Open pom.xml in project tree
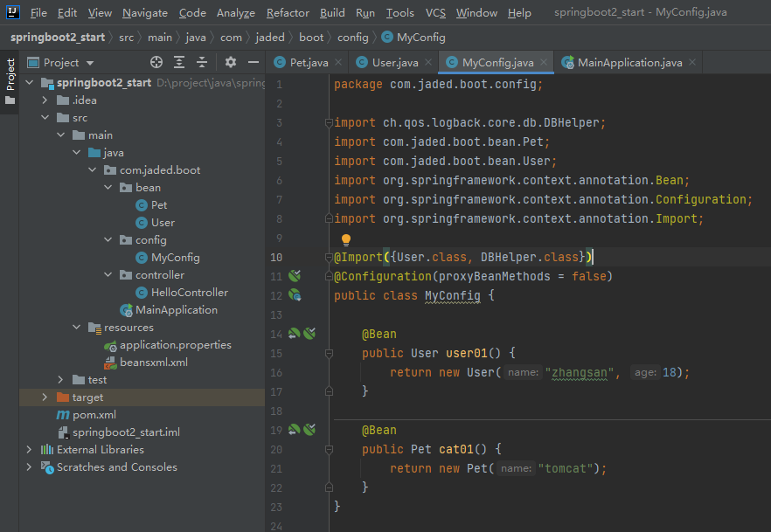The image size is (771, 532). (94, 415)
